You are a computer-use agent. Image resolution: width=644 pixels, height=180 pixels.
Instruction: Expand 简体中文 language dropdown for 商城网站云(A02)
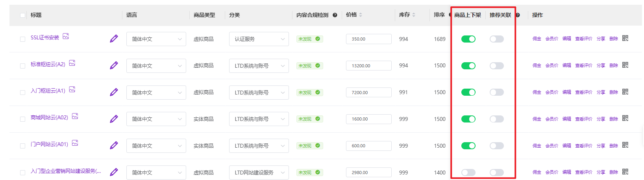point(156,119)
